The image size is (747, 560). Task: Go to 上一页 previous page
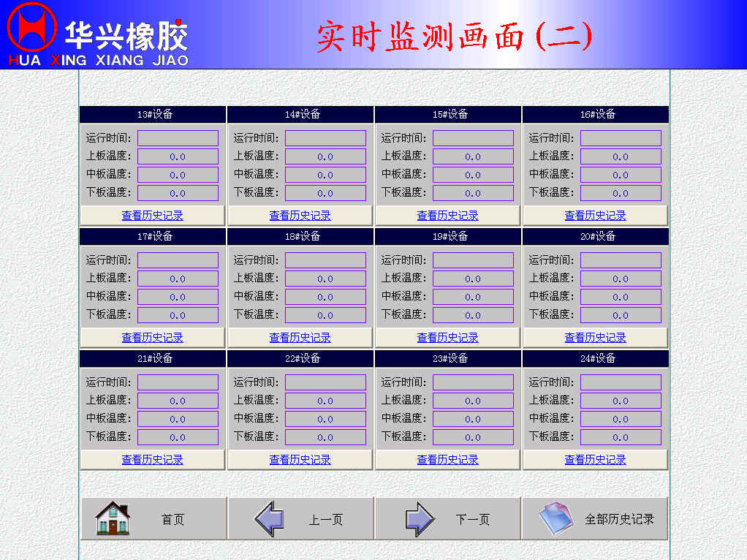click(301, 518)
